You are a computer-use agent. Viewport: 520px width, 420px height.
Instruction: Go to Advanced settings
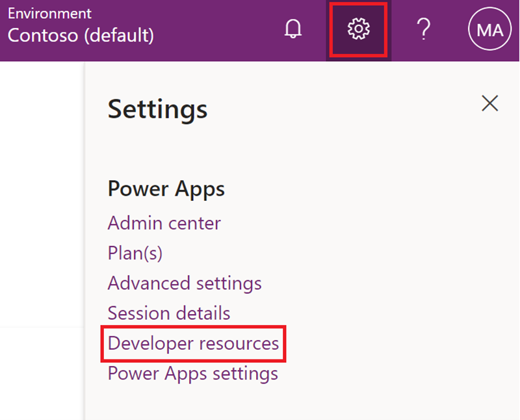point(185,283)
